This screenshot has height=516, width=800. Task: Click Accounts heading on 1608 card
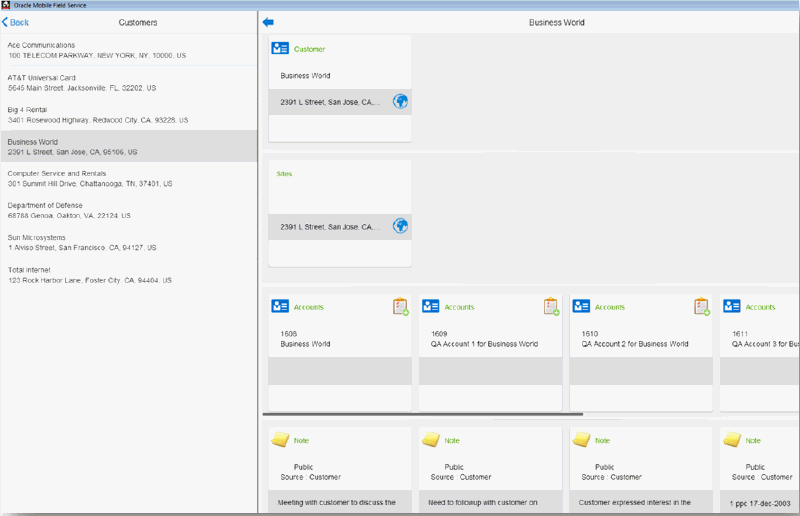pyautogui.click(x=309, y=307)
